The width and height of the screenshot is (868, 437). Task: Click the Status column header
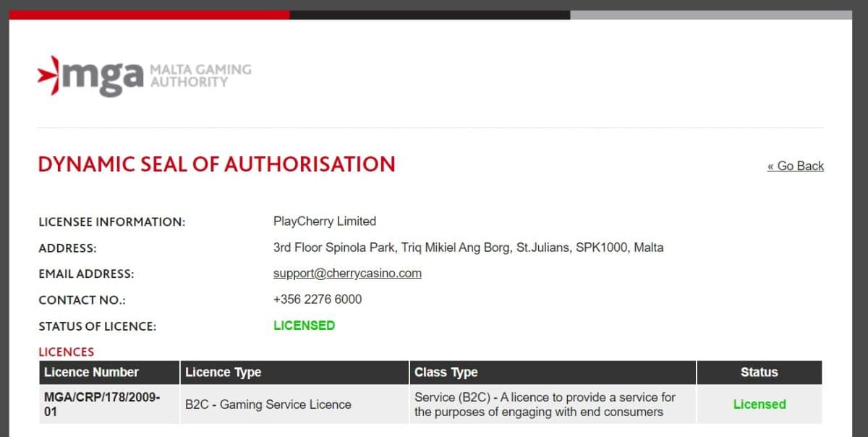pyautogui.click(x=759, y=373)
